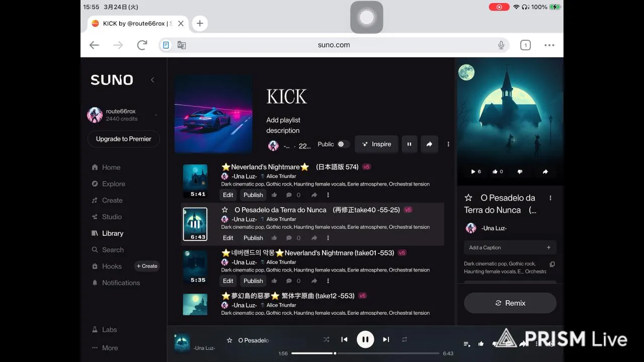Click Edit on O Pesadelo da Terra do Nunca
The width and height of the screenshot is (644, 362).
(x=228, y=238)
